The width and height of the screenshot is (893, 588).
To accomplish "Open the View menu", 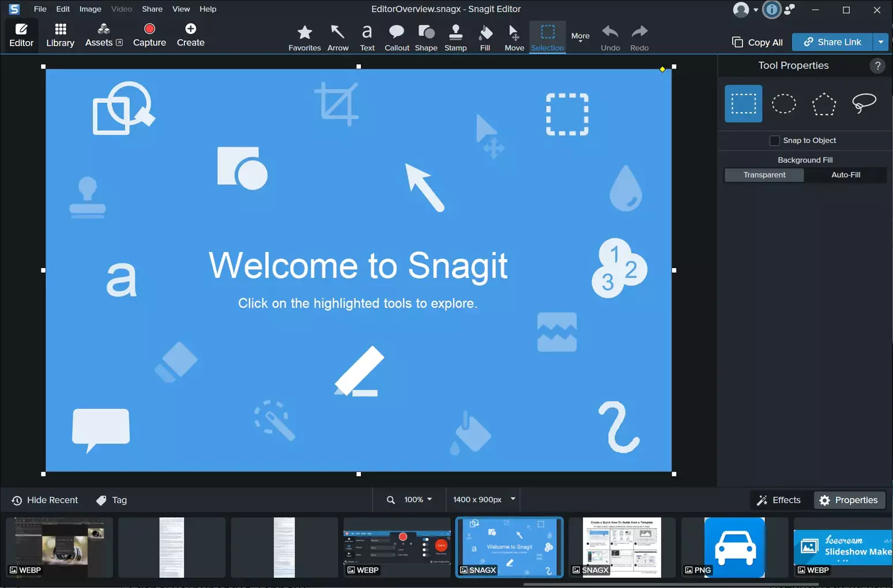I will tap(181, 9).
